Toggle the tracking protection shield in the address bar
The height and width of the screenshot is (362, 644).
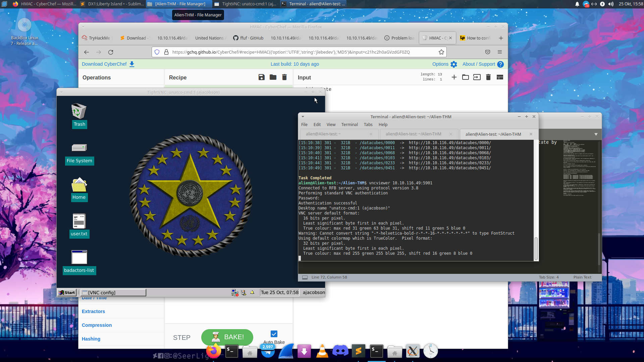[x=157, y=52]
